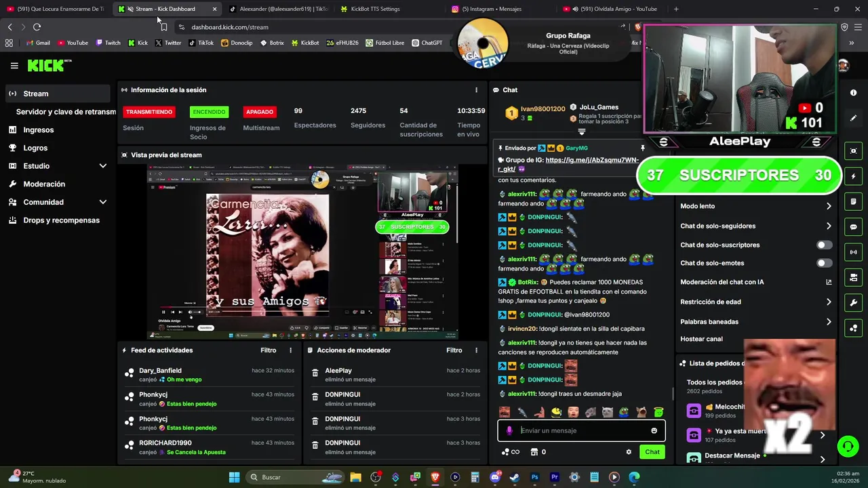Click the wrench icon in right sidebar
The image size is (868, 488).
coord(853,303)
